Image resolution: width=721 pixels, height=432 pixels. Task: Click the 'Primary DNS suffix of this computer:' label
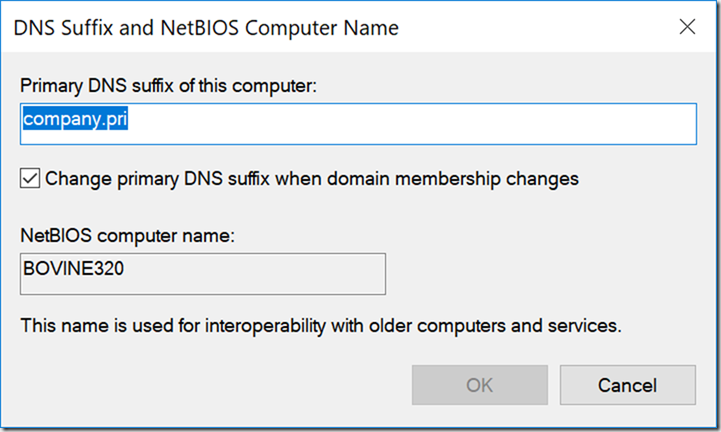coord(168,86)
